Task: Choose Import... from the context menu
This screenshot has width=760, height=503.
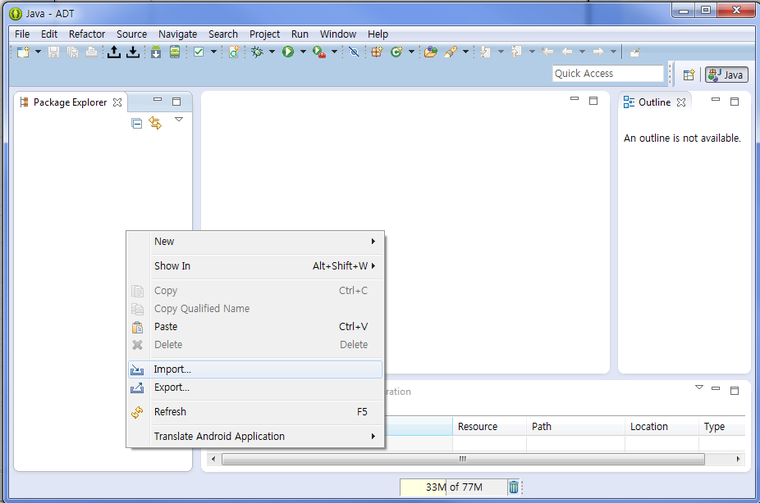Action: pos(255,369)
